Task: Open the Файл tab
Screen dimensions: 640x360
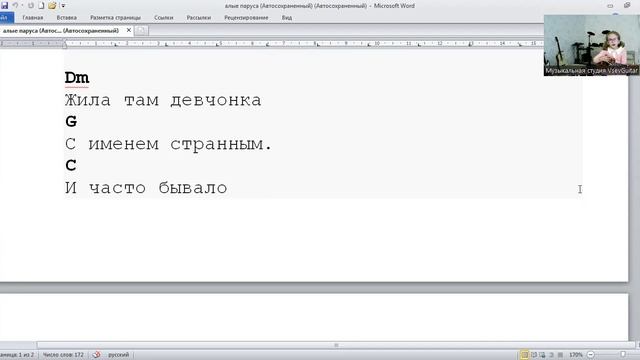Action: (x=6, y=18)
